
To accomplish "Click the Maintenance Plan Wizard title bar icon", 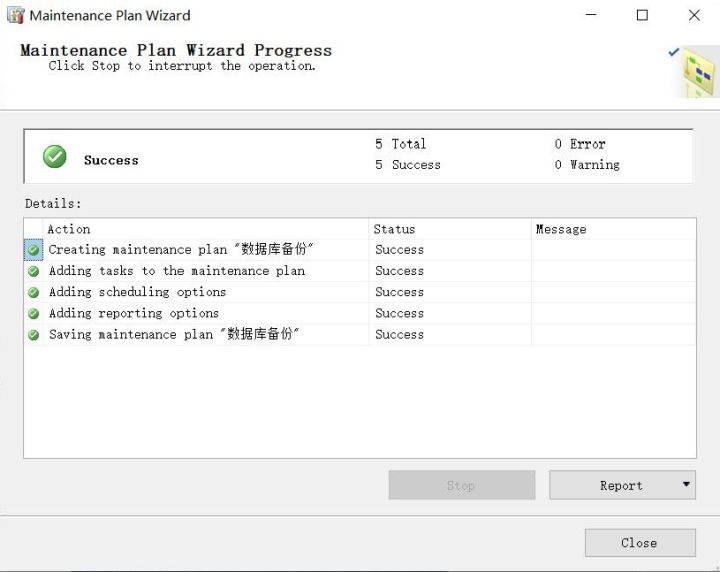I will [15, 15].
